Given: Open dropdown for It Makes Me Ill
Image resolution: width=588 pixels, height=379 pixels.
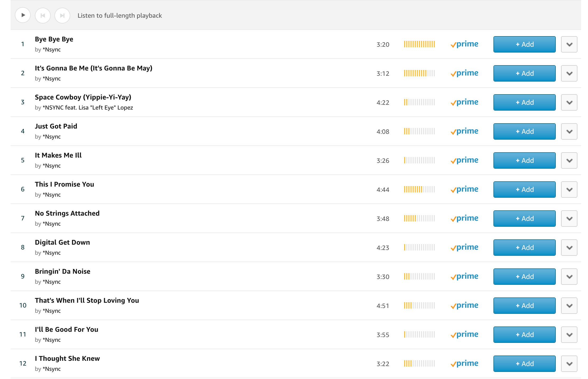Looking at the screenshot, I should coord(569,160).
